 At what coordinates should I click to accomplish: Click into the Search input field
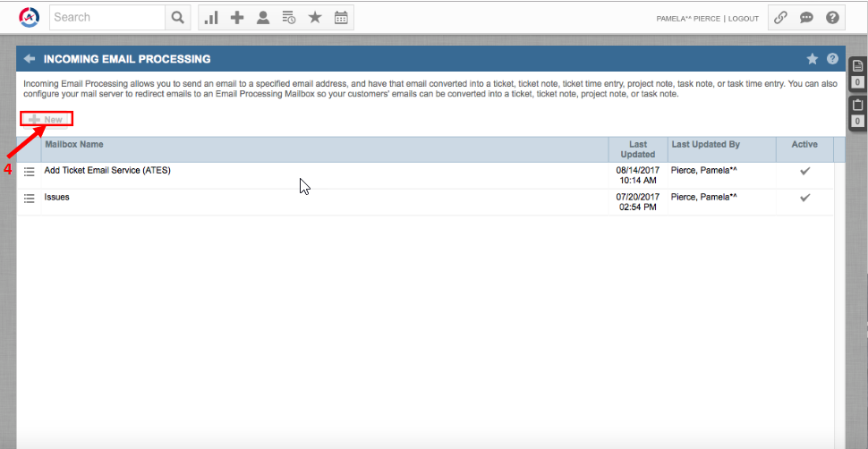tap(107, 17)
